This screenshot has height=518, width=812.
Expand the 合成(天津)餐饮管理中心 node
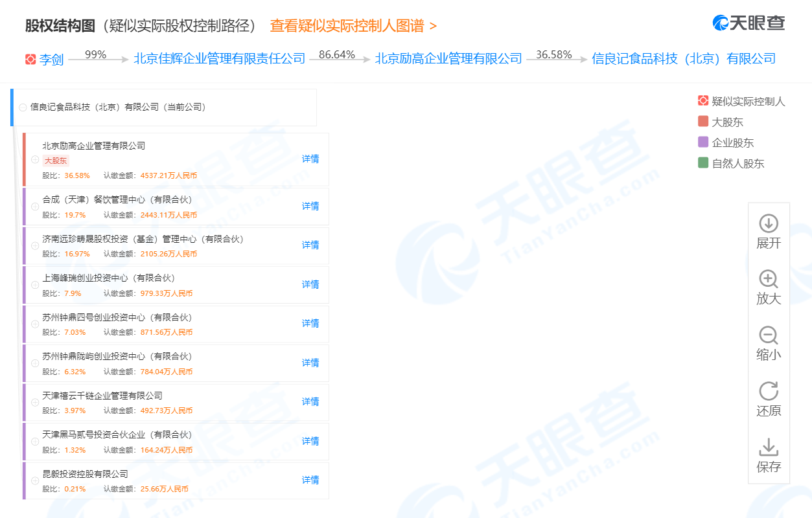pos(35,207)
